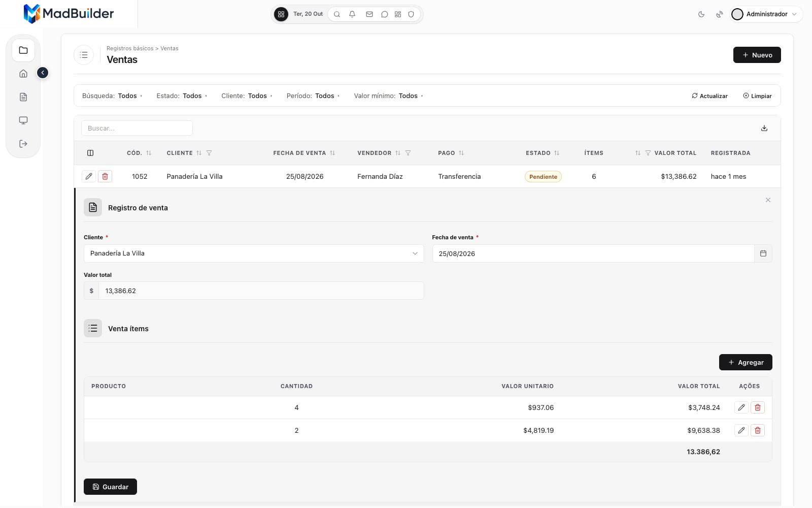The height and width of the screenshot is (508, 812).
Task: Click logout icon in left sidebar
Action: coord(23,144)
